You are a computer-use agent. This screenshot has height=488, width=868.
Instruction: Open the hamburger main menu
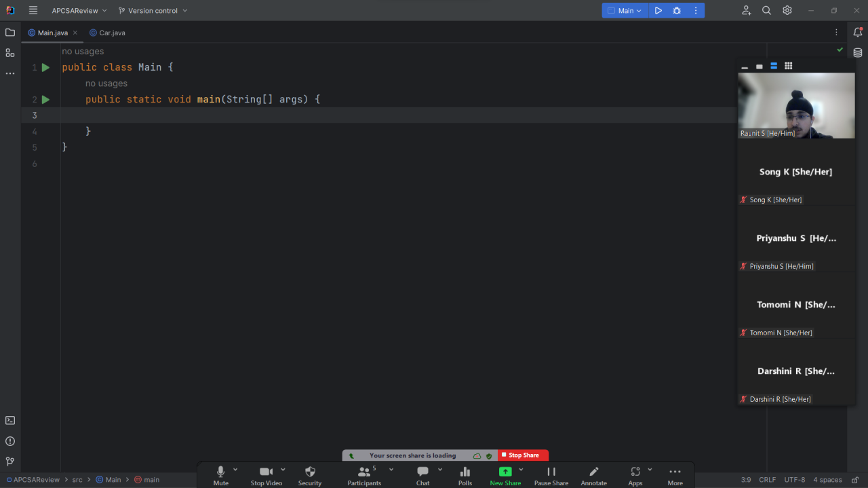tap(33, 11)
